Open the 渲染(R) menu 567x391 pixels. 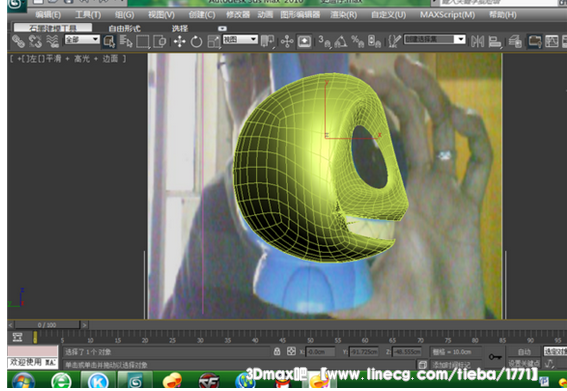pos(344,15)
